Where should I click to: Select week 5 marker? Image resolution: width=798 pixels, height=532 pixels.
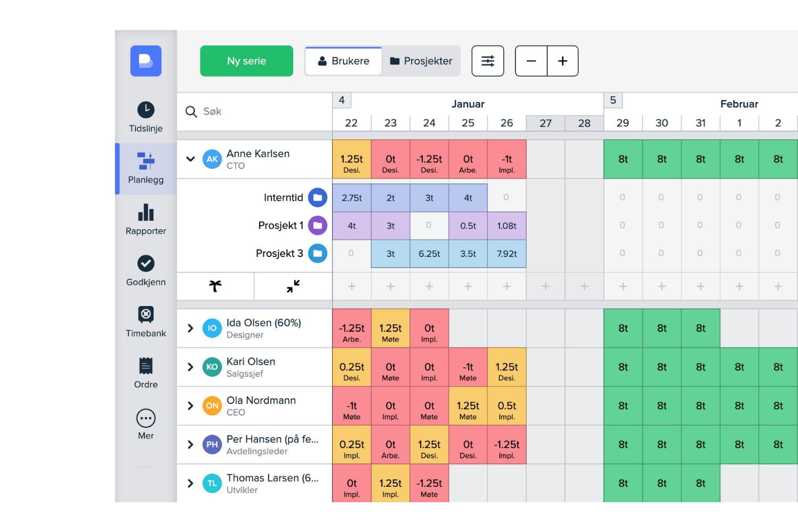tap(613, 100)
